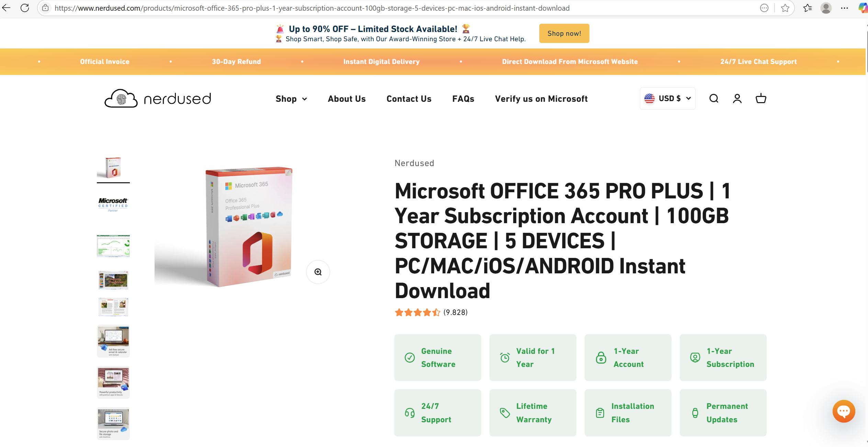Image resolution: width=868 pixels, height=447 pixels.
Task: Open the USD $ currency selector
Action: click(667, 98)
